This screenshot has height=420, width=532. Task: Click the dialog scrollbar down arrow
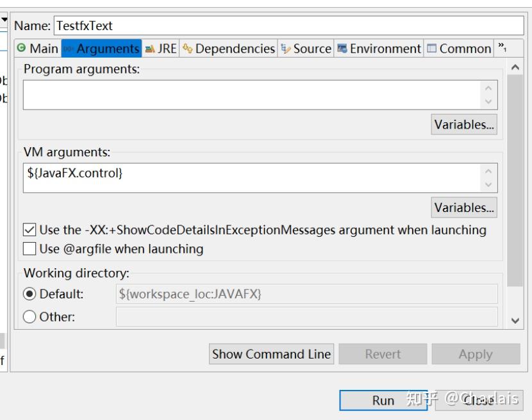[515, 320]
